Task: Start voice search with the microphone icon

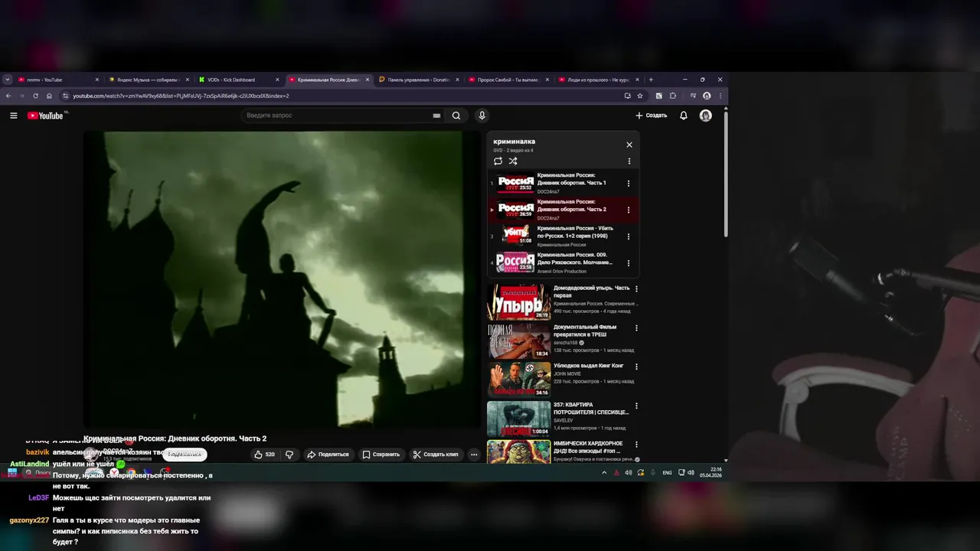Action: coord(482,116)
